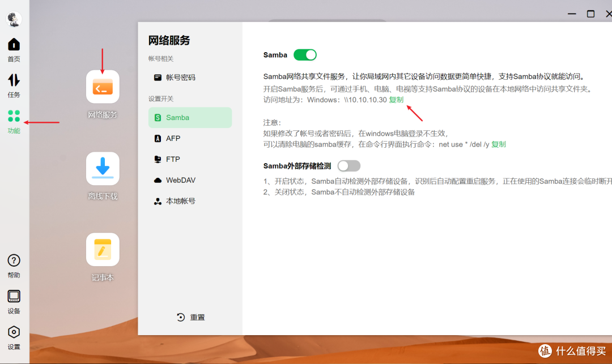Launch the 记事本 notepad app
Viewport: 612px width, 364px height.
(103, 250)
